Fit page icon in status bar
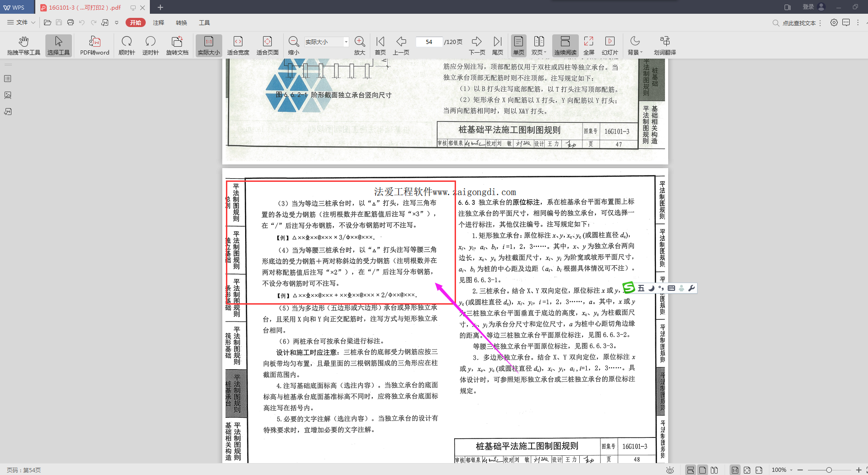868x475 pixels. tap(747, 470)
